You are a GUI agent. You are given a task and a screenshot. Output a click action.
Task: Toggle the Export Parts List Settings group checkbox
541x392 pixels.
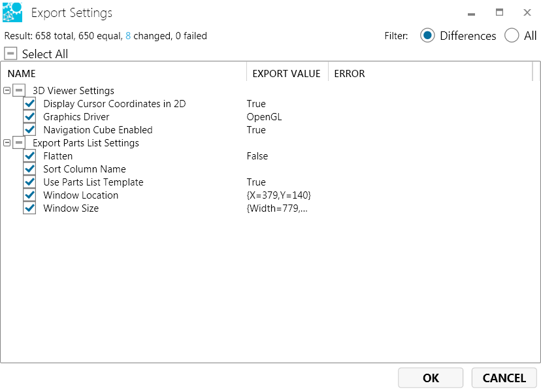pyautogui.click(x=19, y=143)
